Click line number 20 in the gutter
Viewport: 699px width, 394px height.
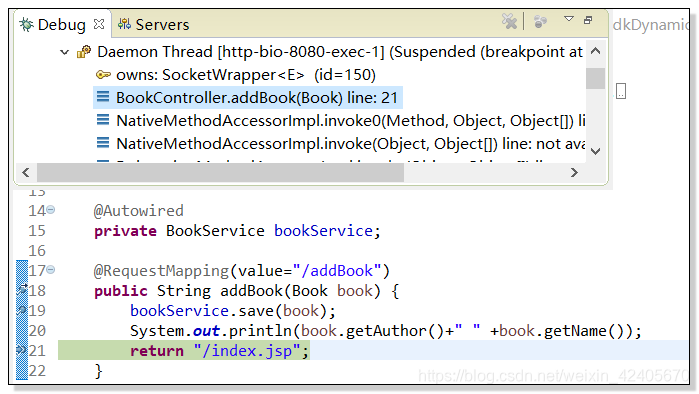pyautogui.click(x=37, y=331)
